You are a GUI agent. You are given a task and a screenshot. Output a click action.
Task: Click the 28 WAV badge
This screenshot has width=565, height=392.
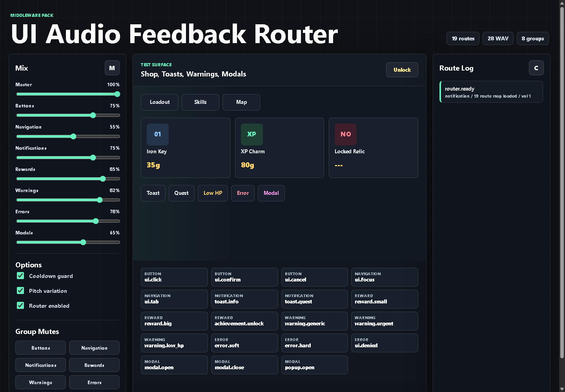click(x=498, y=38)
